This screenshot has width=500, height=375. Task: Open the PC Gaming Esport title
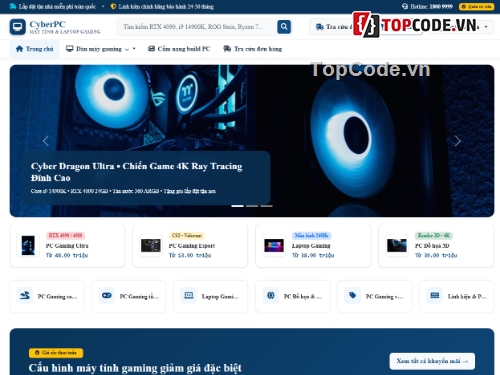click(192, 246)
